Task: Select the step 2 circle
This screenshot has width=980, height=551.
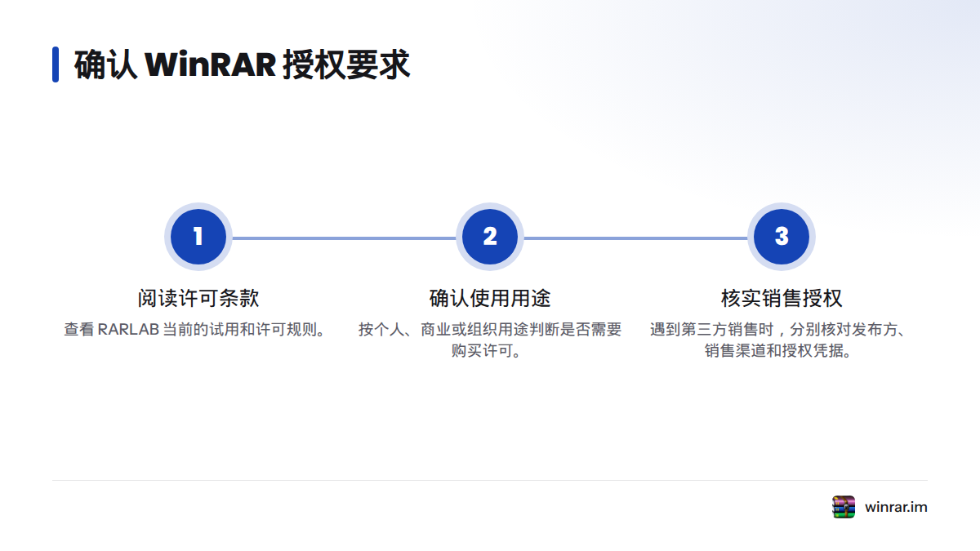Action: 490,237
